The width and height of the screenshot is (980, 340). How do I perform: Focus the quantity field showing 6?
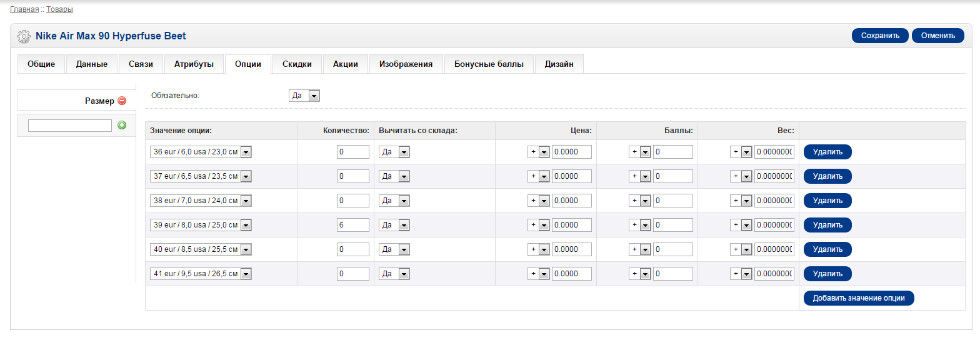coord(353,225)
